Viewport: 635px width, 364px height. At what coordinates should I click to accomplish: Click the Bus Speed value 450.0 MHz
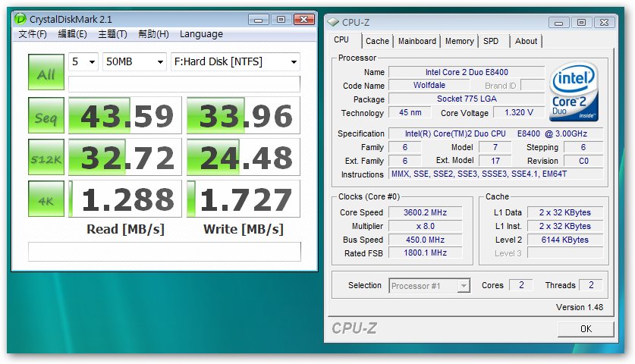tap(425, 240)
